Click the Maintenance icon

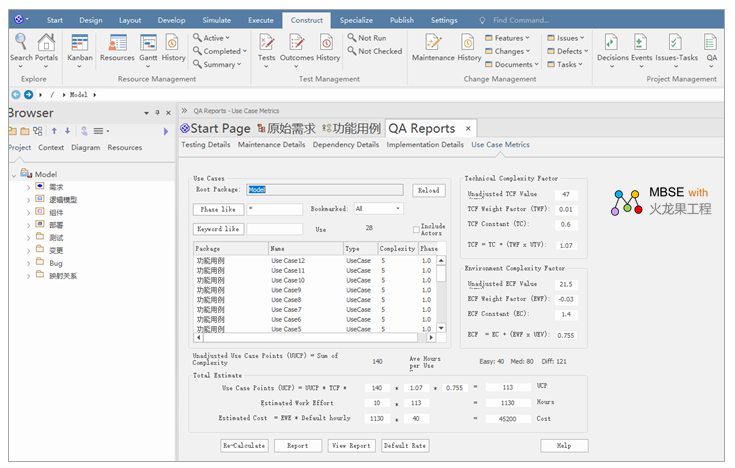point(433,42)
